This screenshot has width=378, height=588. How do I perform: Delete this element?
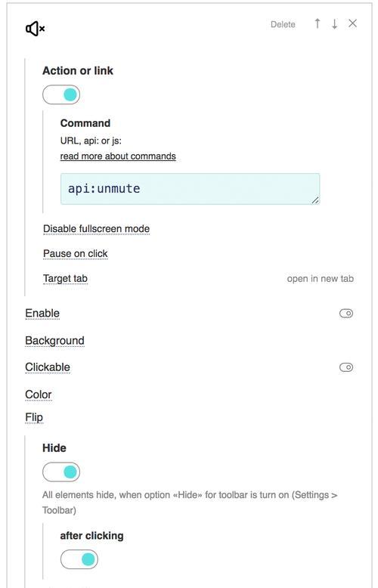[x=283, y=24]
